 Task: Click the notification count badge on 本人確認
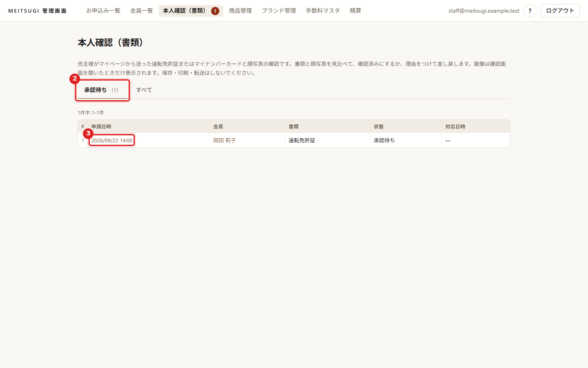tap(215, 11)
